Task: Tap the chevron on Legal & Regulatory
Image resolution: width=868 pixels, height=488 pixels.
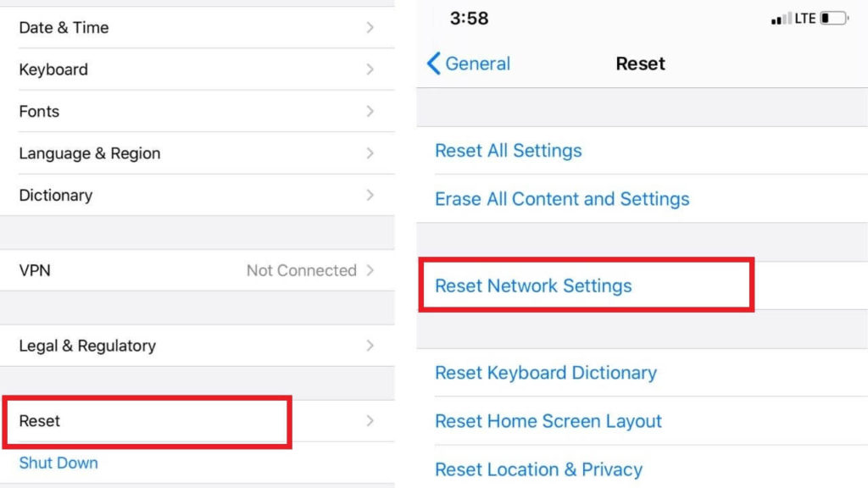Action: tap(370, 346)
